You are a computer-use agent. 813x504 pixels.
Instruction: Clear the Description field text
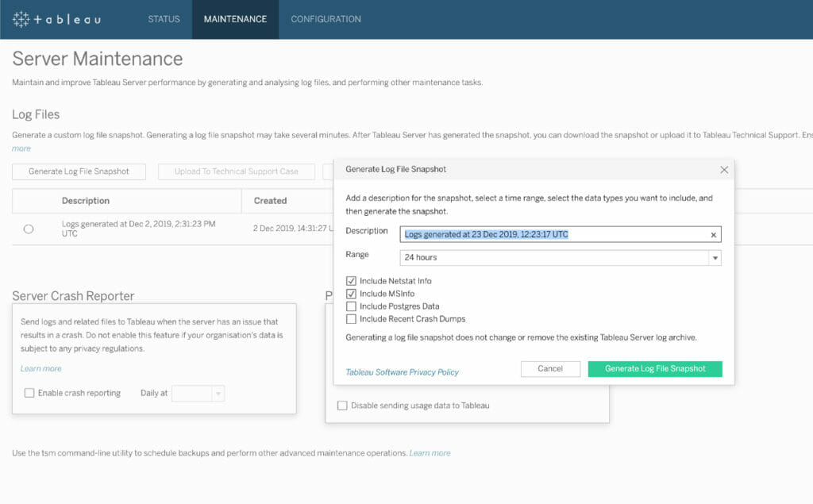click(713, 235)
